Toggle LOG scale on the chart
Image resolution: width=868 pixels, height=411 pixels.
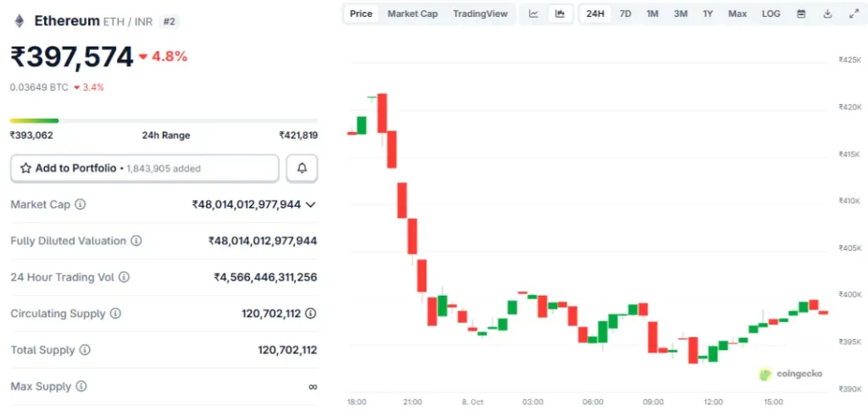771,14
